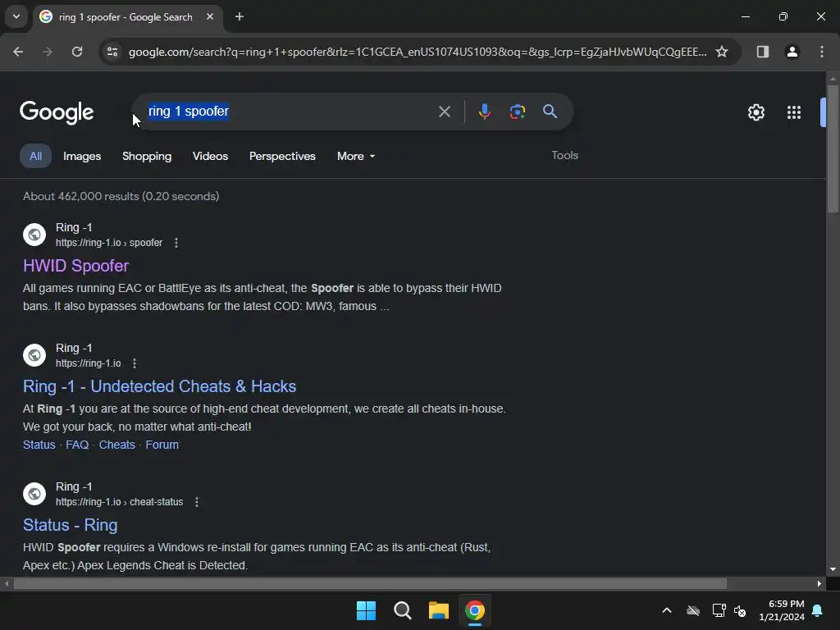Click the vertical page scrollbar thumb

coord(833,148)
